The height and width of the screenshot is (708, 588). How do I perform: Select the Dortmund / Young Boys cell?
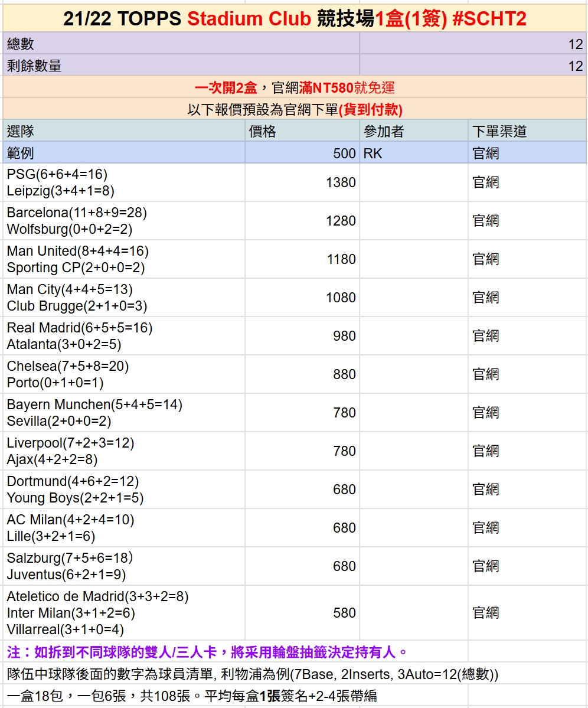tap(123, 490)
